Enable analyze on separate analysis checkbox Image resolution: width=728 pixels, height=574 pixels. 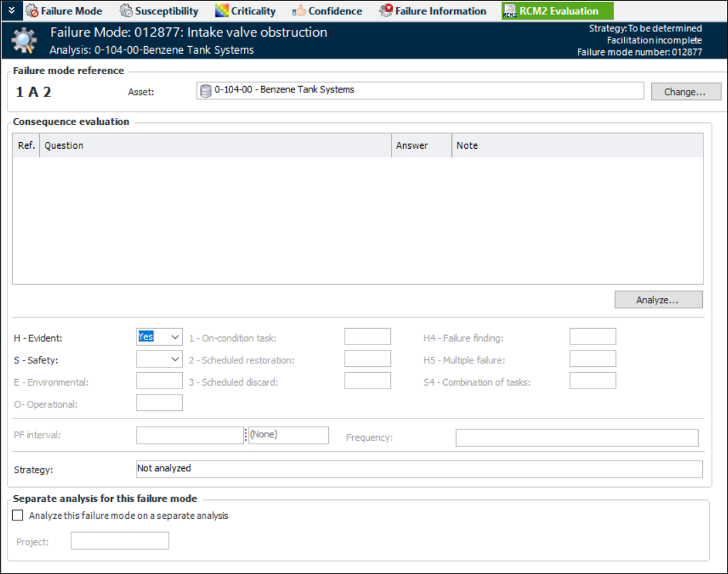18,516
